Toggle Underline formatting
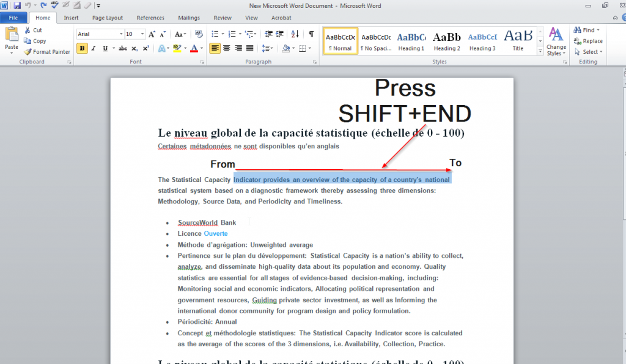The height and width of the screenshot is (364, 626). pyautogui.click(x=105, y=48)
